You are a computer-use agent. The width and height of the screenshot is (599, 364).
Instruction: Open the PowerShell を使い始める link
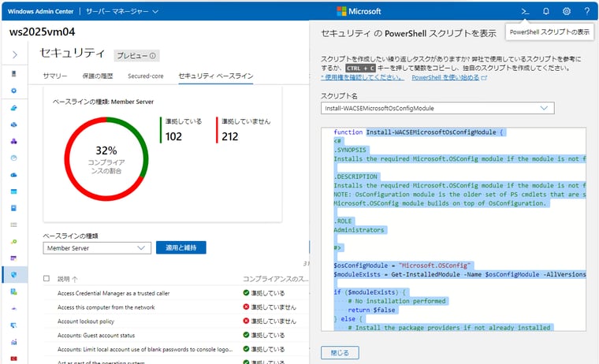tap(449, 77)
